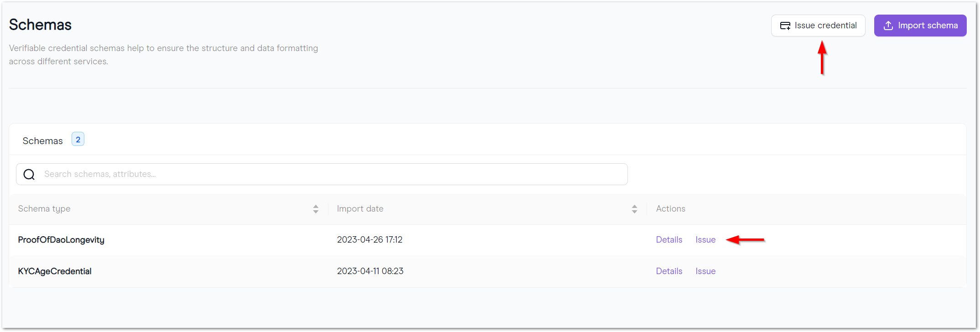Viewport: 980px width, 332px height.
Task: Focus the Search schemas, attributes field
Action: (322, 174)
